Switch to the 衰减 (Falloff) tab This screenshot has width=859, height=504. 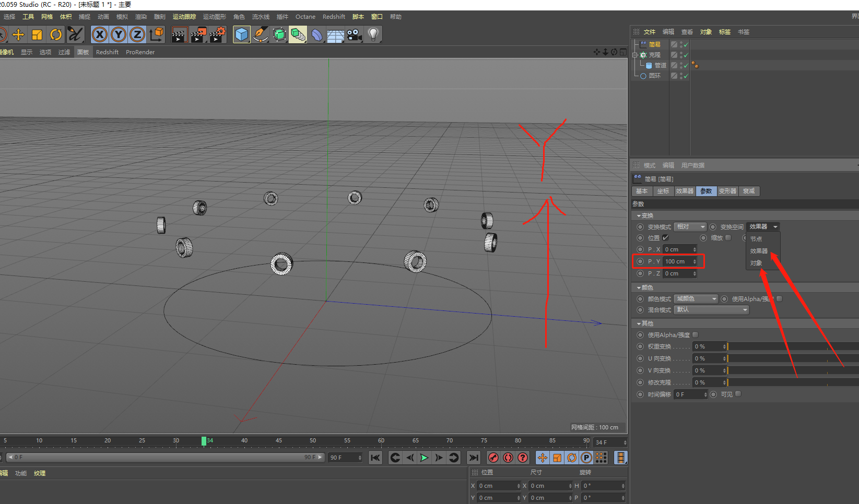(749, 191)
